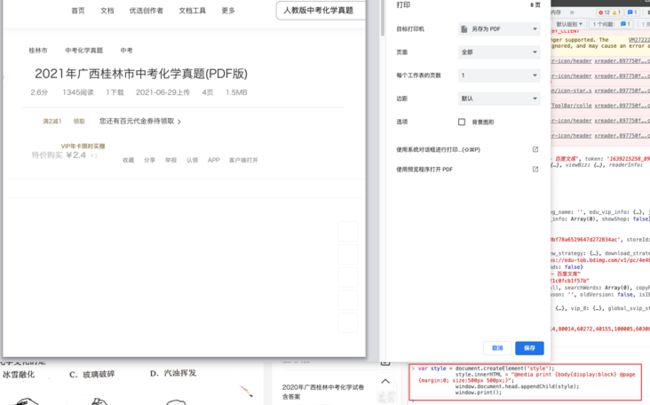The image size is (650, 405).
Task: Open the 文档工具 nav item
Action: pos(192,11)
